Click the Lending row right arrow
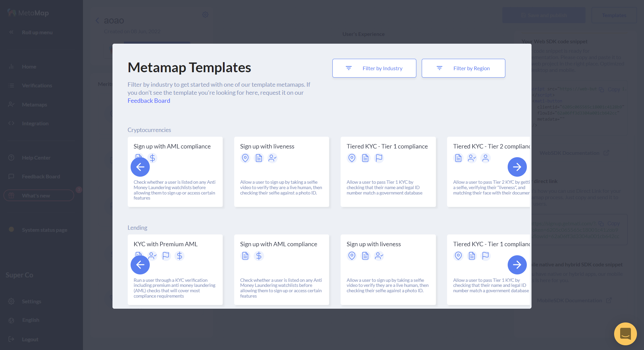 (x=517, y=265)
